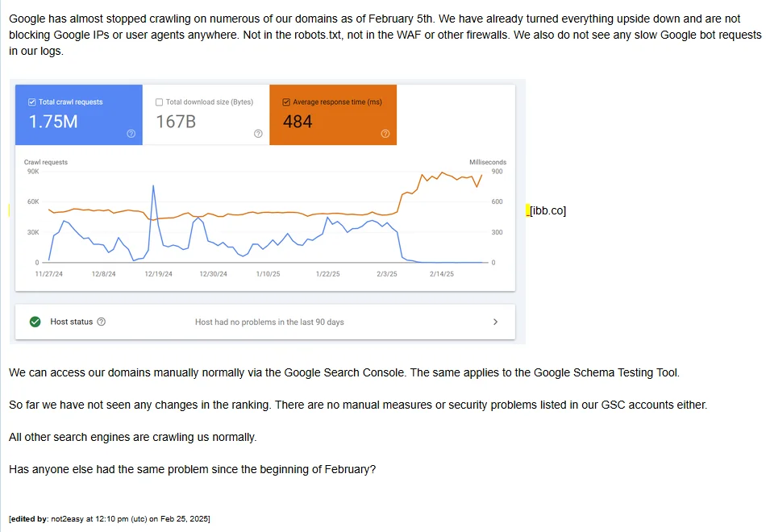Click the not2easy editor username
Screen dimensions: 766x532
click(x=68, y=519)
